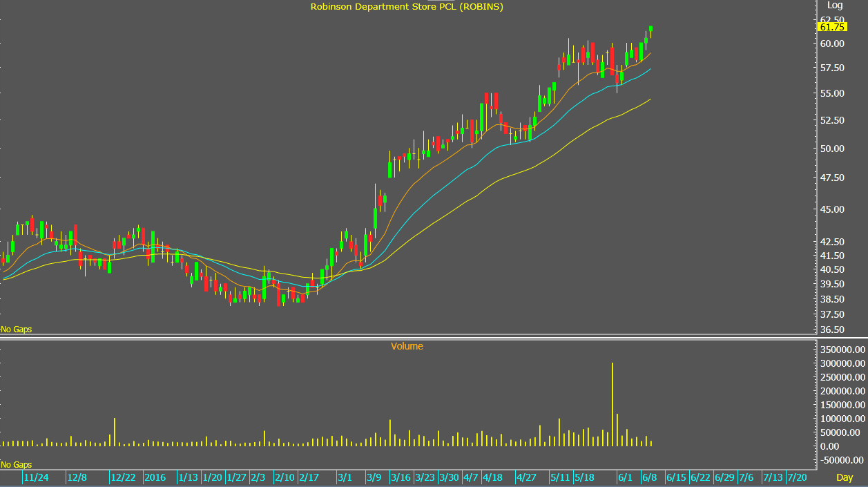Screen dimensions: 868x487
Task: Click the 52.50 price axis label
Action: [x=832, y=120]
